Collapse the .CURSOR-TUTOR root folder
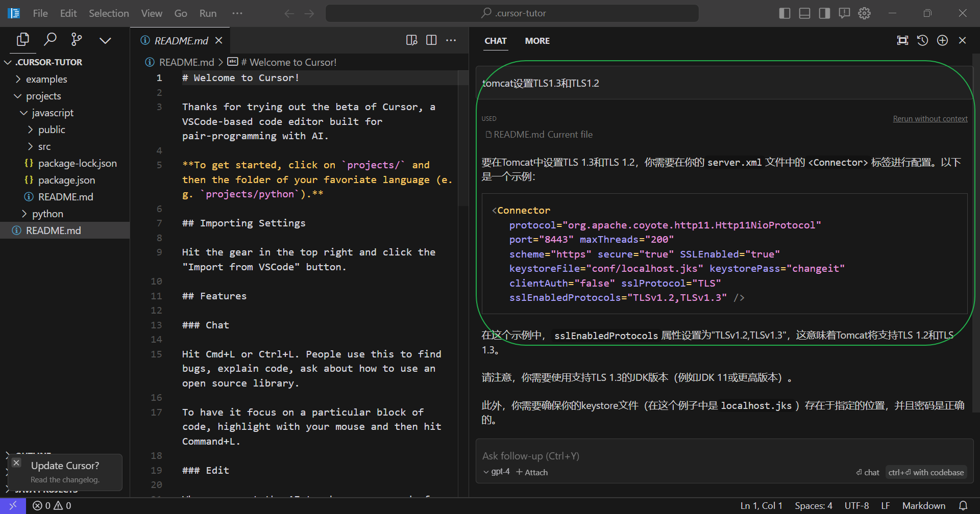 click(65, 62)
